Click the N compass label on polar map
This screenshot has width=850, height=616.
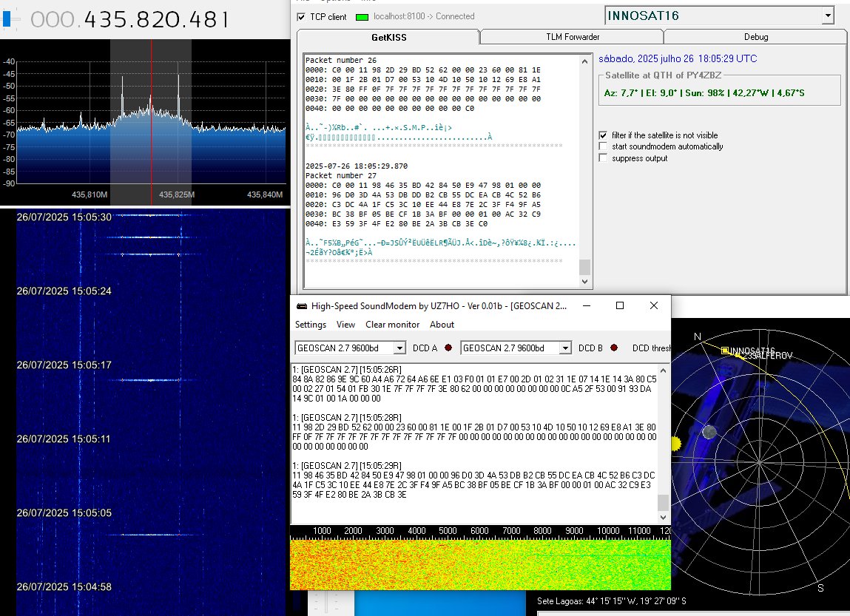[697, 337]
